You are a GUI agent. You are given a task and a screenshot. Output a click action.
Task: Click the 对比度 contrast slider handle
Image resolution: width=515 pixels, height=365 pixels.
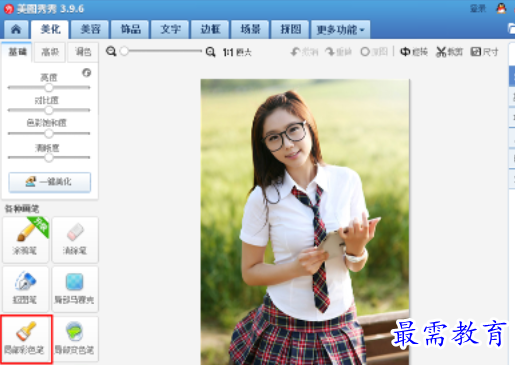pos(49,110)
